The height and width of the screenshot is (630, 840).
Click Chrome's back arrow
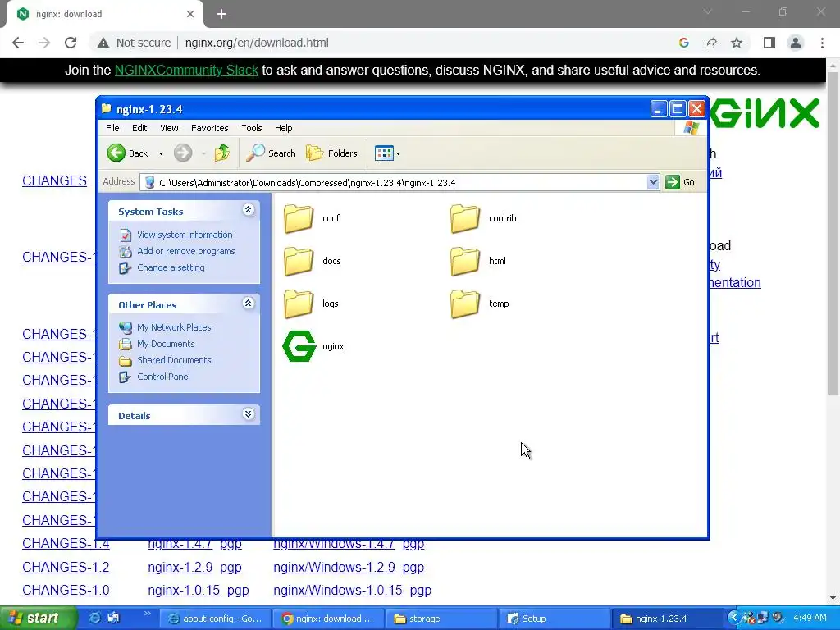[18, 43]
